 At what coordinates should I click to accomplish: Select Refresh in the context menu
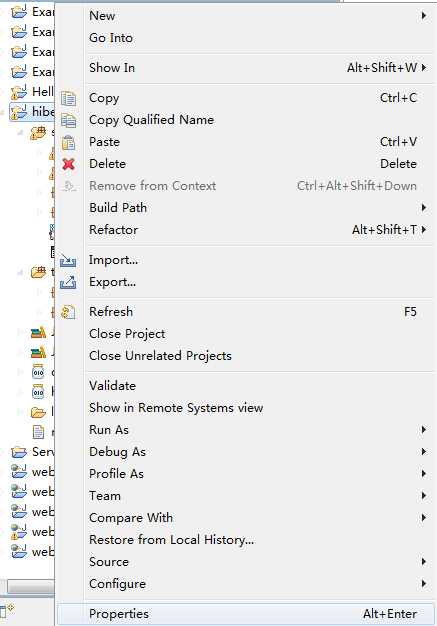point(245,311)
